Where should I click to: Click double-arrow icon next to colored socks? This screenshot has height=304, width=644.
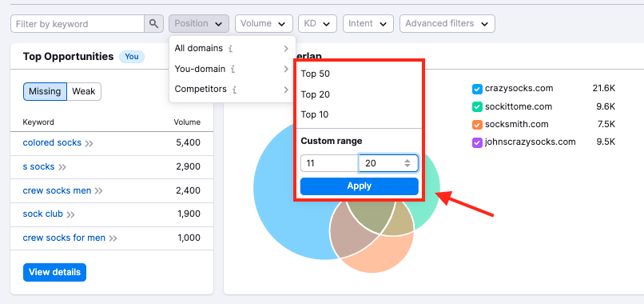pyautogui.click(x=89, y=143)
